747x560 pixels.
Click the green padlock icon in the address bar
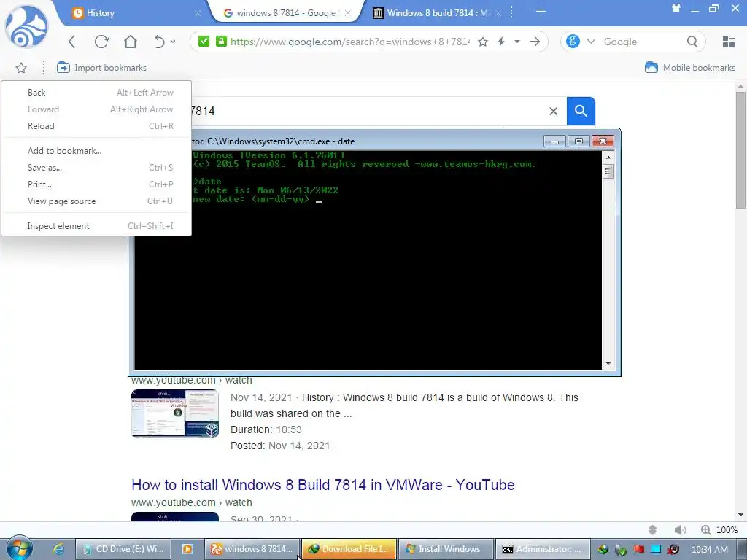220,42
